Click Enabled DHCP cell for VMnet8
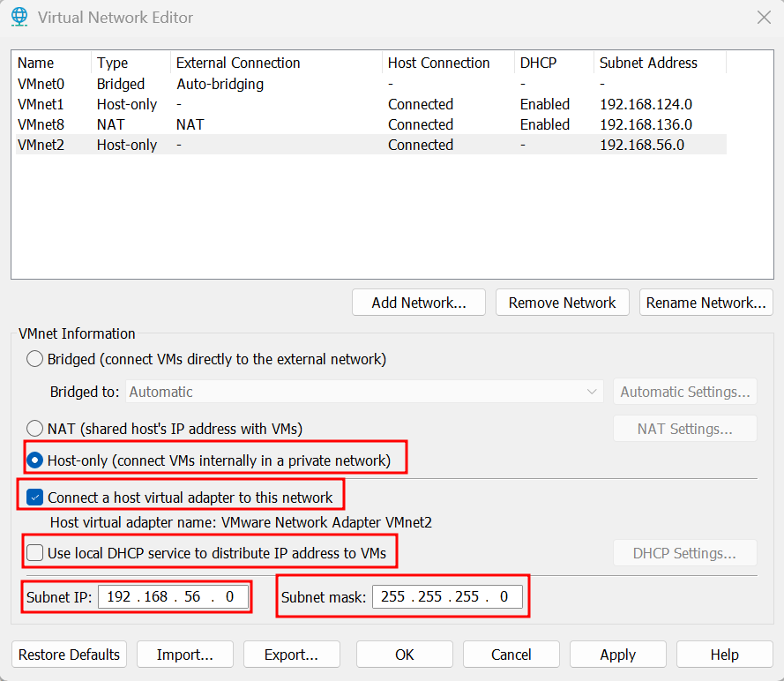 pyautogui.click(x=545, y=124)
